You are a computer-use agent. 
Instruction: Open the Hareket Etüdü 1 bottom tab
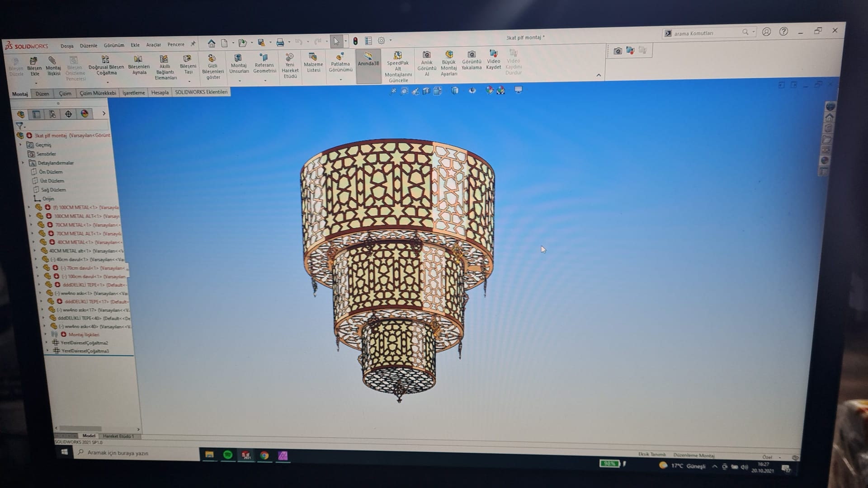118,436
